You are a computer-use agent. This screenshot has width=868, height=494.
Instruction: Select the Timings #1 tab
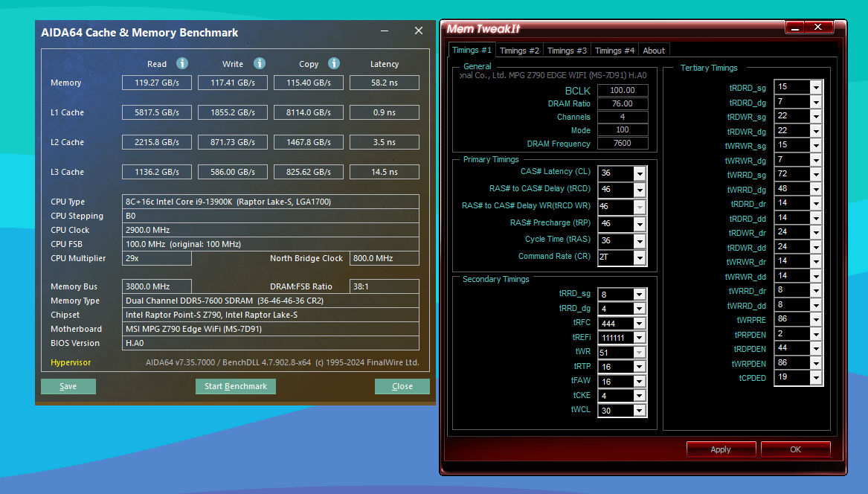(472, 50)
